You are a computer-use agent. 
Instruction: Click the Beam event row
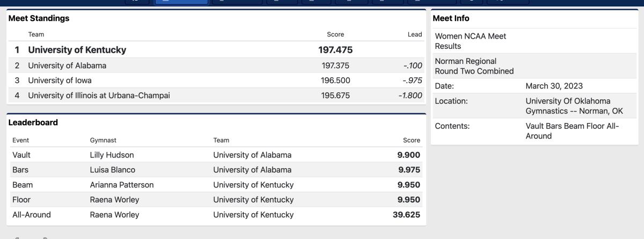tap(216, 185)
